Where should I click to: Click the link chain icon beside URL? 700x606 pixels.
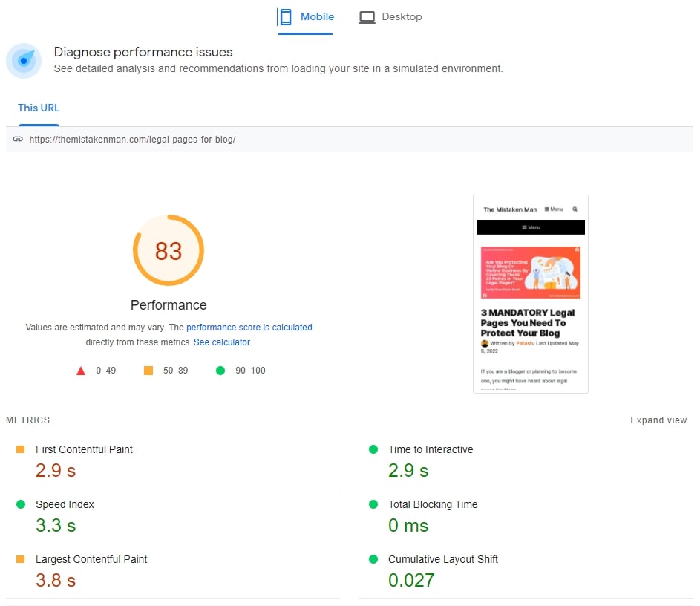click(17, 139)
